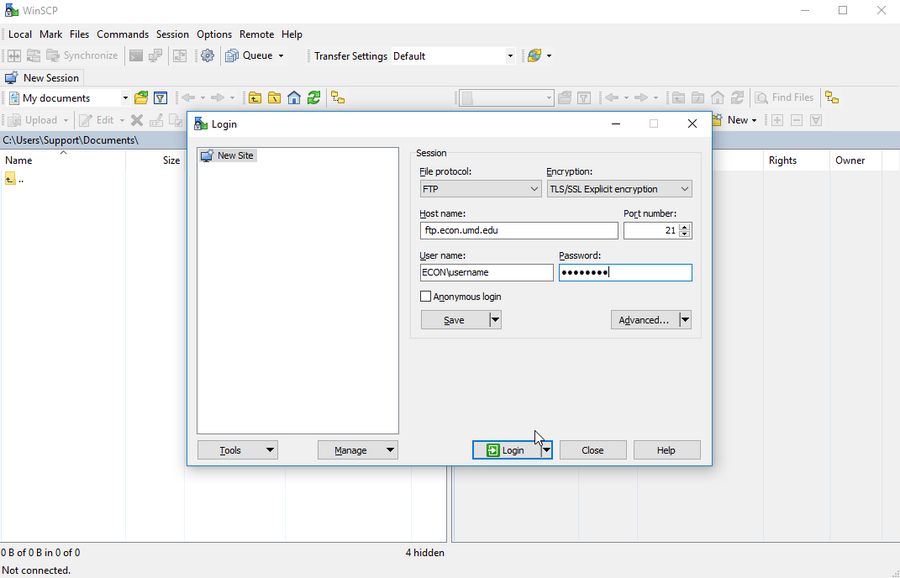Select New Site in the site list

point(228,156)
